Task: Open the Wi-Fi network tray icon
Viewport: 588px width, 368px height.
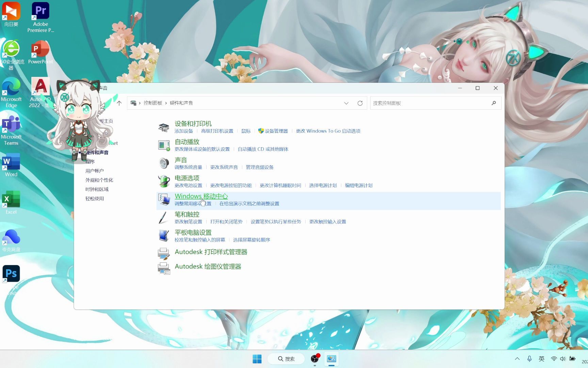Action: [x=554, y=359]
